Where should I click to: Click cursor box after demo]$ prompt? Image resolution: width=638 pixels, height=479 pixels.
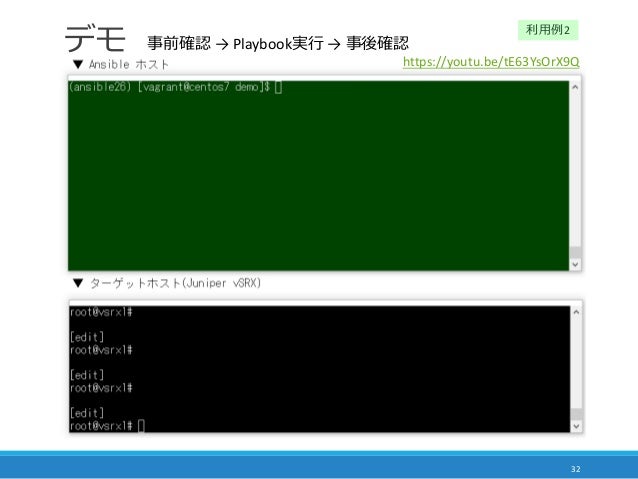[x=278, y=87]
